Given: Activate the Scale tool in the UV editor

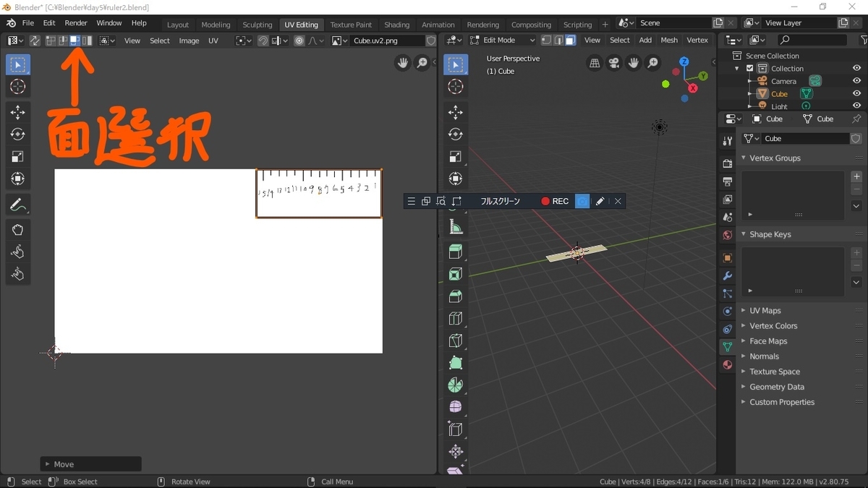Looking at the screenshot, I should point(18,157).
